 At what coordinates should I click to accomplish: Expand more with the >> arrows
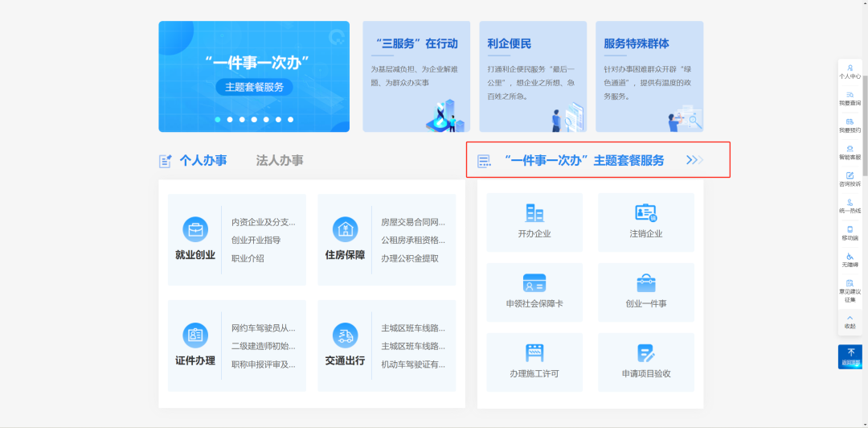coord(694,160)
